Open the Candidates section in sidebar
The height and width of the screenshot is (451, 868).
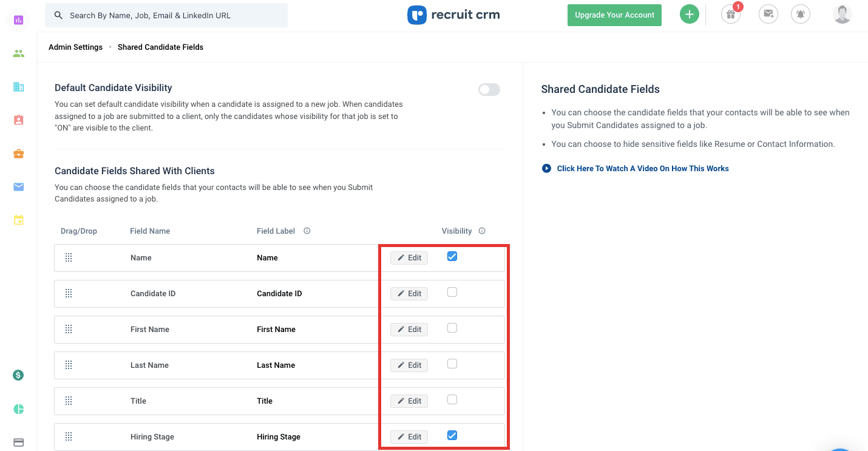coord(18,53)
